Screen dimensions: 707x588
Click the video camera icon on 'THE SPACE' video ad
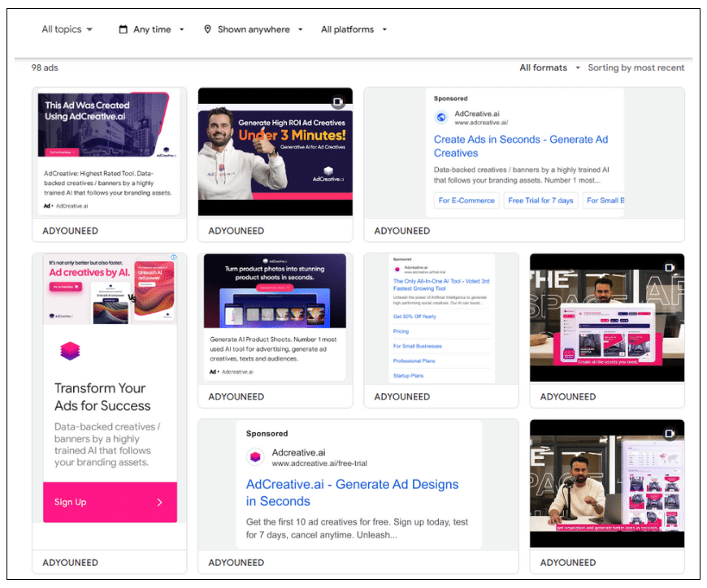tap(670, 266)
